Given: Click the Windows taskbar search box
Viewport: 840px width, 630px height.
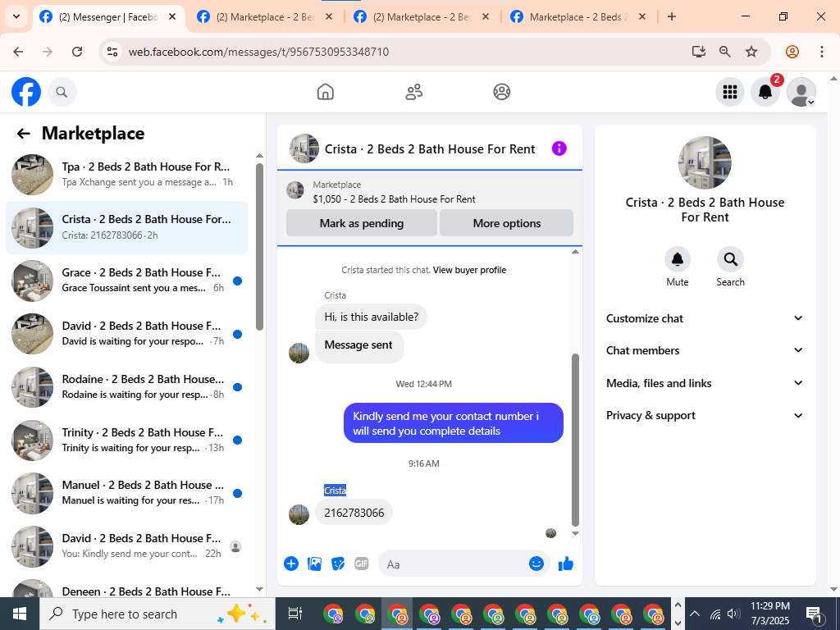Looking at the screenshot, I should tap(157, 614).
